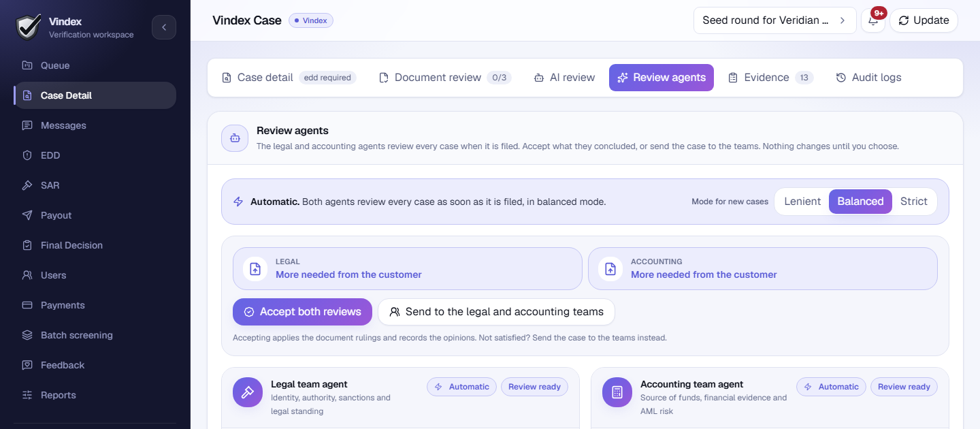This screenshot has height=429, width=980.
Task: Open Payout in the sidebar
Action: [95, 215]
